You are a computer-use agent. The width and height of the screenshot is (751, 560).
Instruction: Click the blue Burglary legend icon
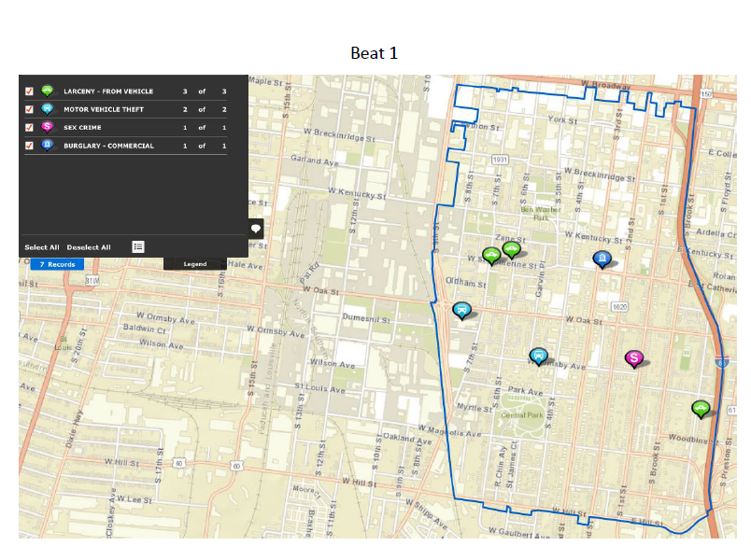coord(47,145)
